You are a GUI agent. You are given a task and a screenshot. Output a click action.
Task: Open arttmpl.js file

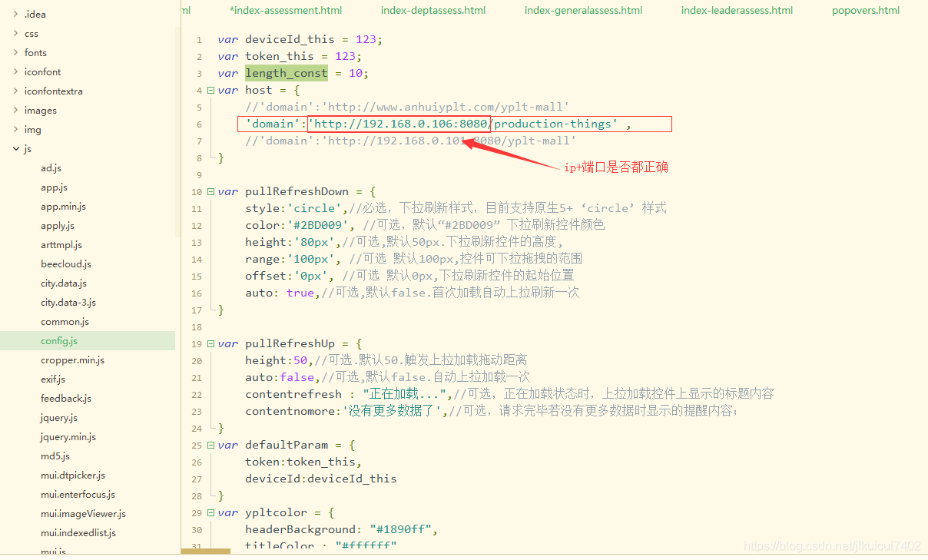[x=61, y=245]
